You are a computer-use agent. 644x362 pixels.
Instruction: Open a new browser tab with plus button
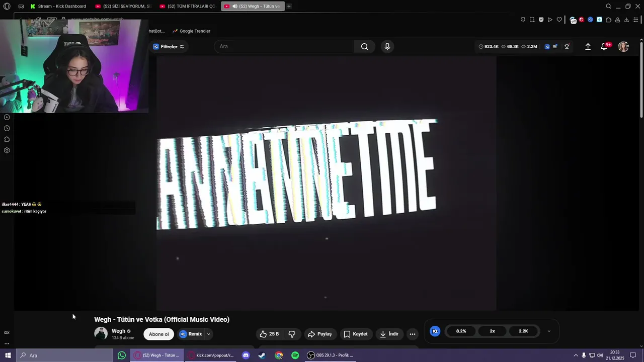coord(289,6)
